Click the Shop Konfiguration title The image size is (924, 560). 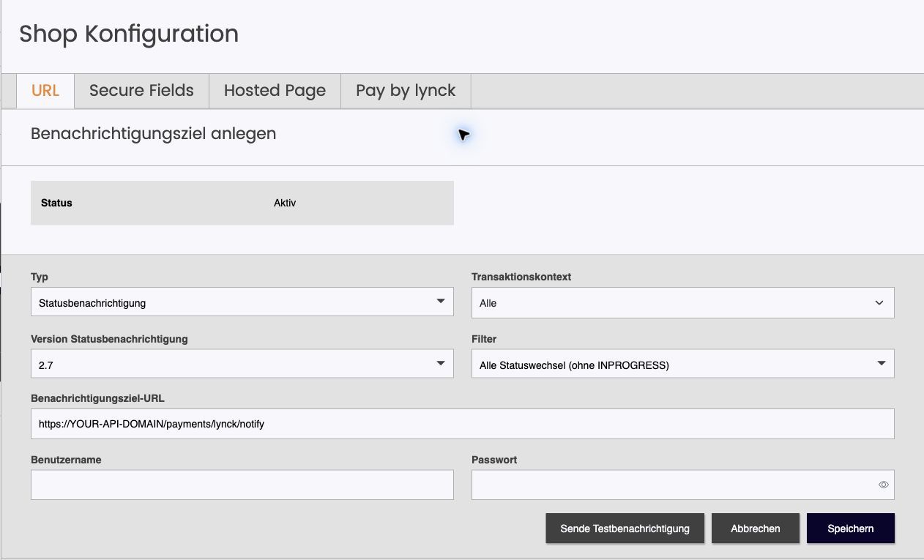click(x=129, y=34)
